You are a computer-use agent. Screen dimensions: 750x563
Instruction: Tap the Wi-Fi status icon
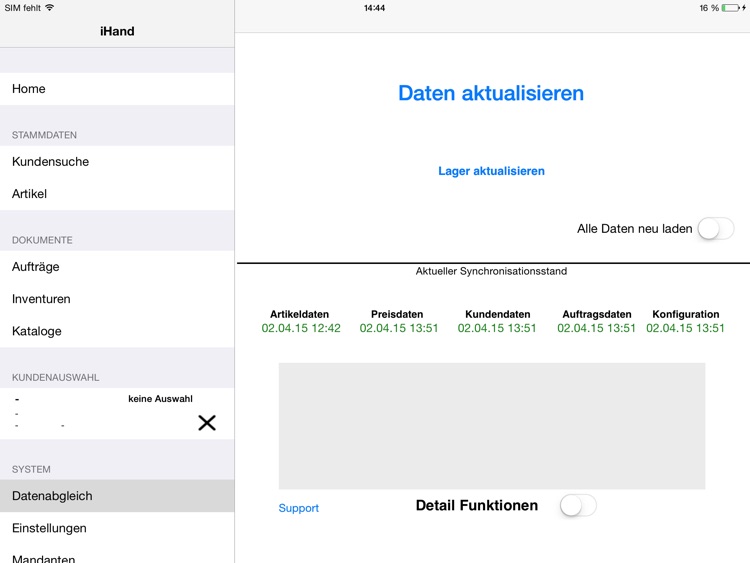[49, 8]
